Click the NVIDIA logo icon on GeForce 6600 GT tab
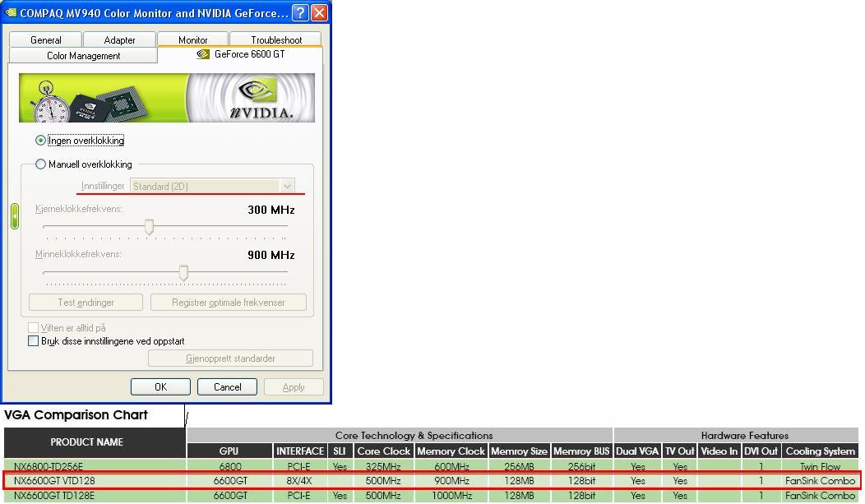The width and height of the screenshot is (865, 504). coord(203,54)
